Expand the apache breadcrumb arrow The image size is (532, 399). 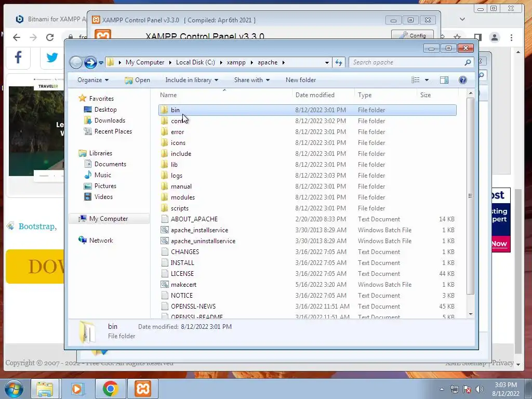(283, 62)
